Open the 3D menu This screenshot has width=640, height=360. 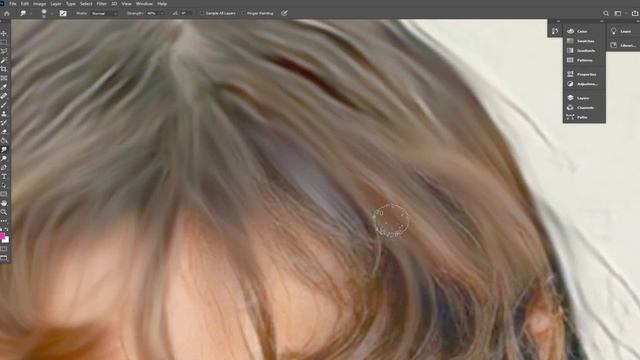(114, 4)
